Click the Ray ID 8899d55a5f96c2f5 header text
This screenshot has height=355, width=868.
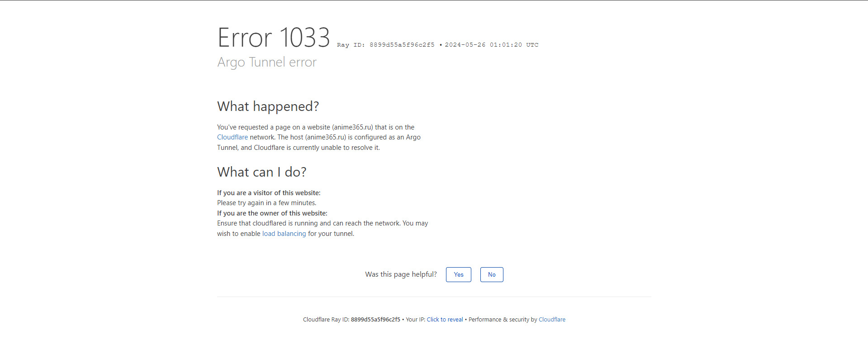point(386,45)
